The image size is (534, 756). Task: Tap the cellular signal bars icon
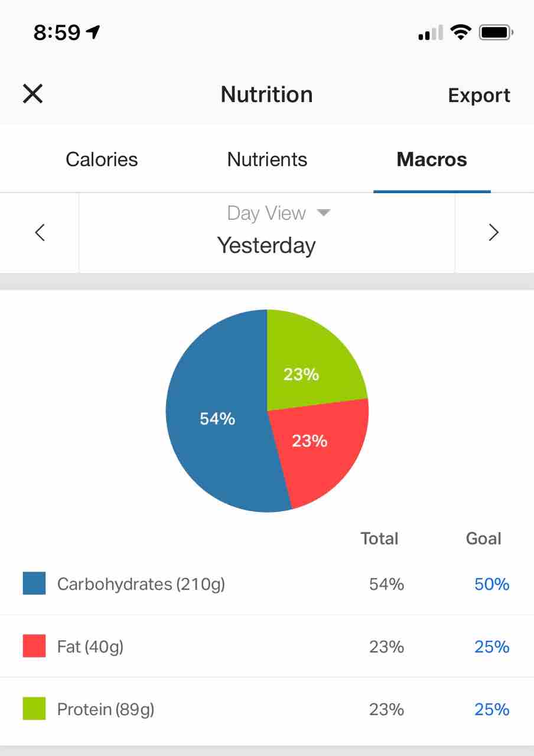[431, 32]
